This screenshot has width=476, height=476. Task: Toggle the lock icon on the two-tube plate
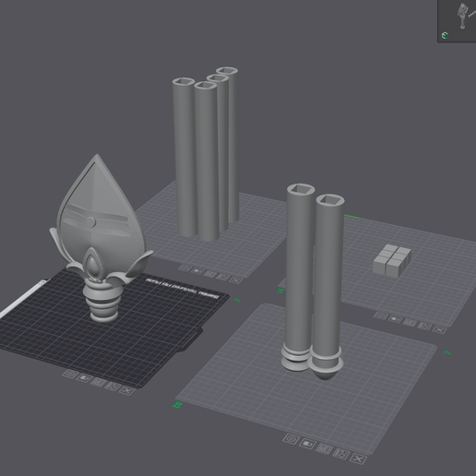[x=307, y=444]
